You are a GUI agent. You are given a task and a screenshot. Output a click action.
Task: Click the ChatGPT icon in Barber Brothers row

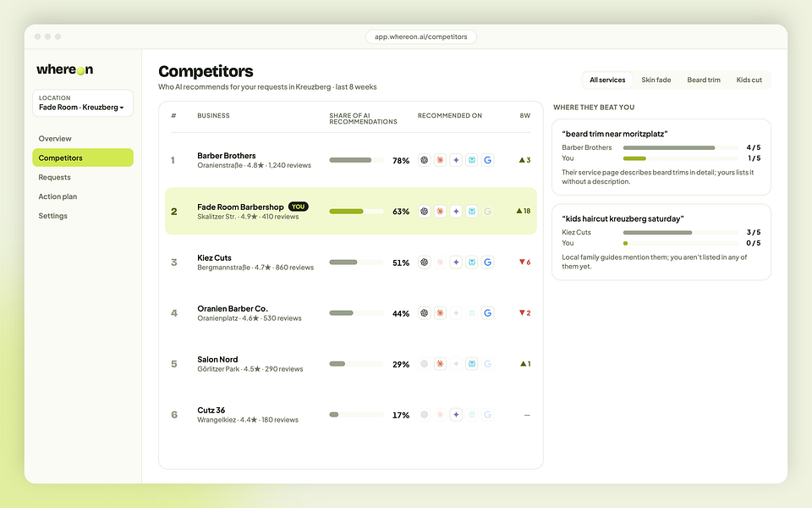[x=424, y=160]
